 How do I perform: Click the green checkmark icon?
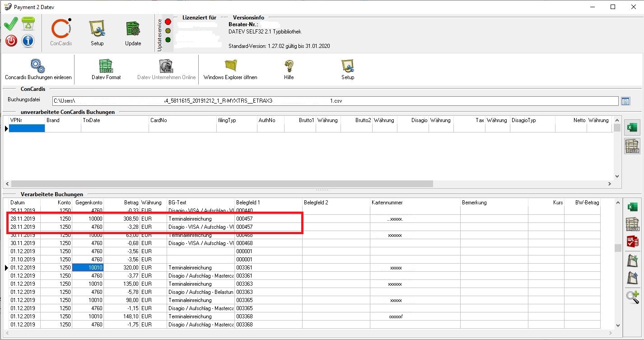(11, 24)
